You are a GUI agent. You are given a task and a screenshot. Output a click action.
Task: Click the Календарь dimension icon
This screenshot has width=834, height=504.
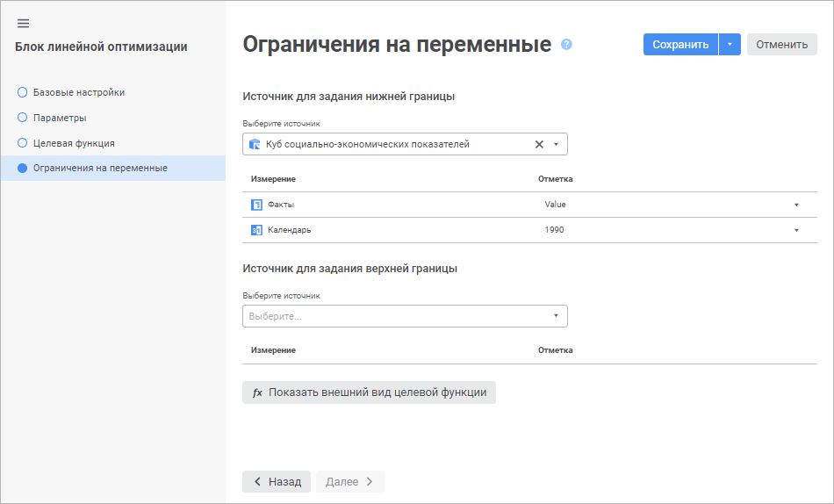coord(257,230)
